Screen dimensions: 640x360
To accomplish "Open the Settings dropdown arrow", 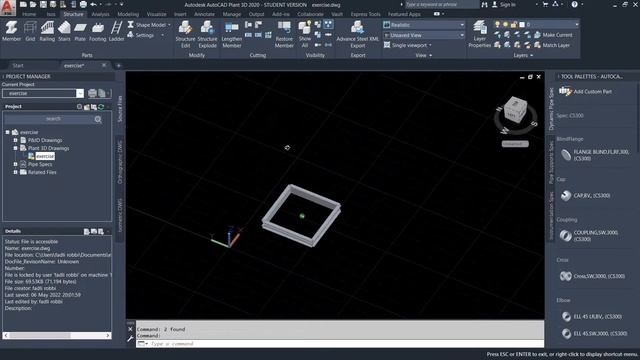I will pyautogui.click(x=162, y=36).
